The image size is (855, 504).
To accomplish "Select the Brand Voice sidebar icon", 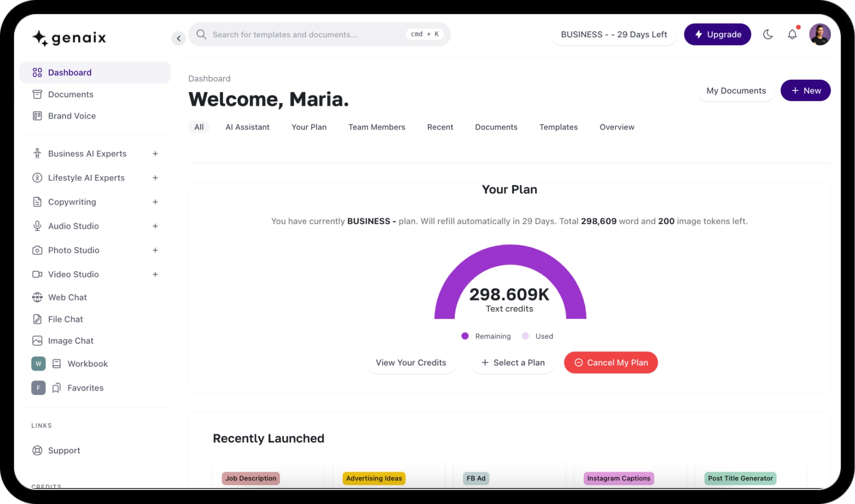I will coord(38,116).
